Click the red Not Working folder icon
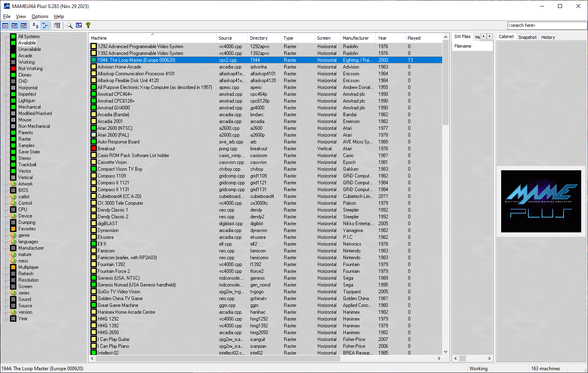 pyautogui.click(x=13, y=69)
